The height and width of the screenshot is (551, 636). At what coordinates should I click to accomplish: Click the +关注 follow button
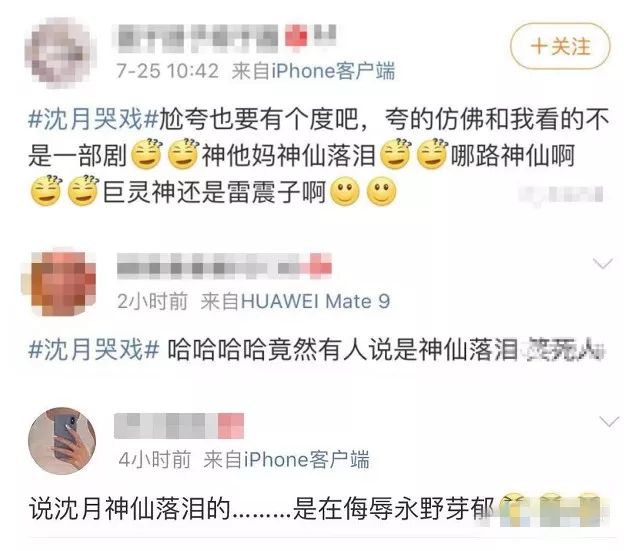click(x=560, y=46)
